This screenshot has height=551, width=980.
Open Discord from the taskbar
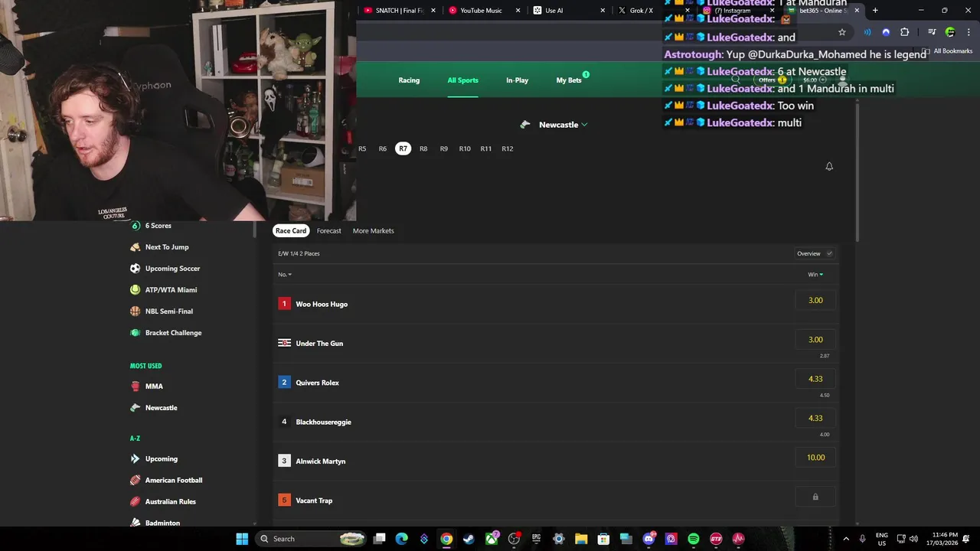(x=648, y=539)
